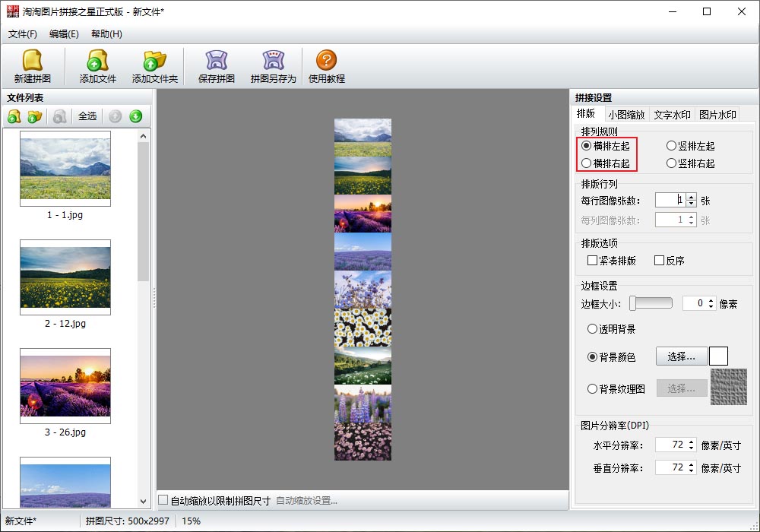Switch to the 图片水印 tab
Screen dimensions: 760x532
(x=717, y=115)
